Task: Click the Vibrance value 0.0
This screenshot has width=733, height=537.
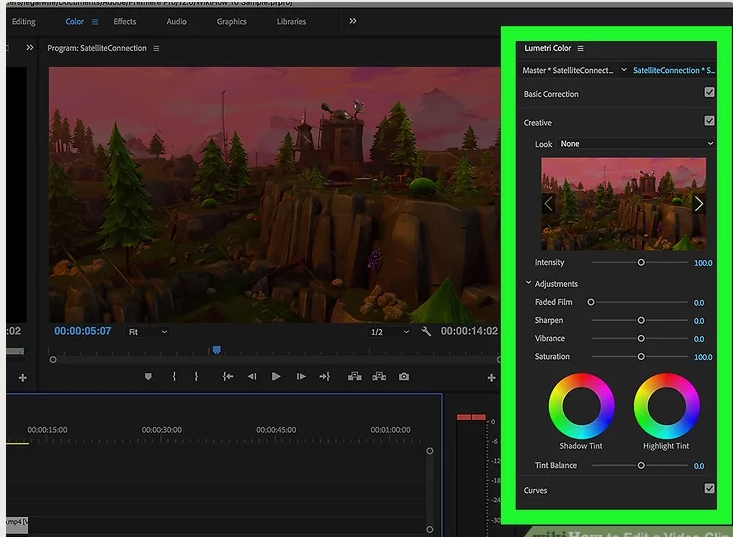Action: coord(699,339)
